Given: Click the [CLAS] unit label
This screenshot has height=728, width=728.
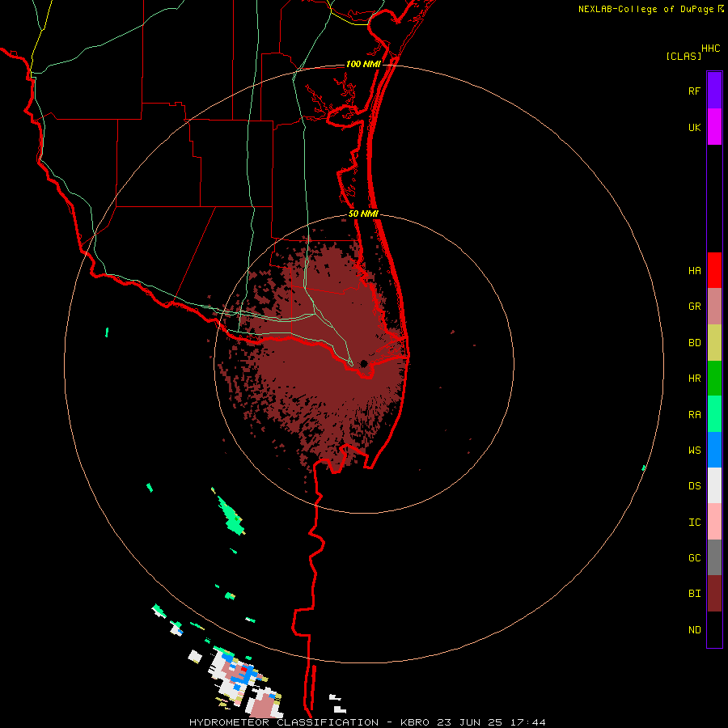Looking at the screenshot, I should [x=683, y=57].
